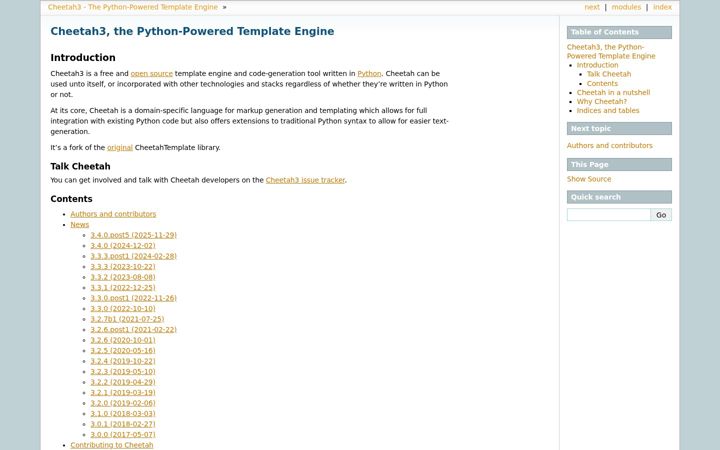
Task: Jump to 'Contents' in sidebar table of contents
Action: (x=602, y=84)
